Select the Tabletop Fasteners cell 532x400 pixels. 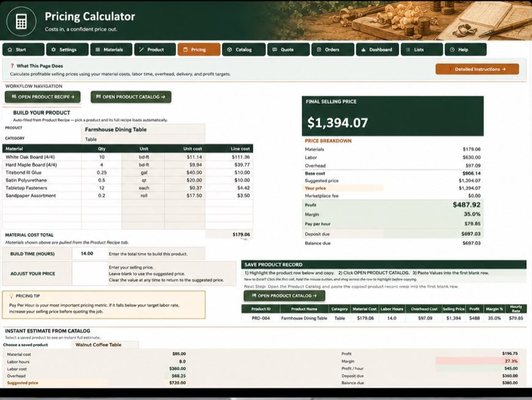(x=42, y=188)
